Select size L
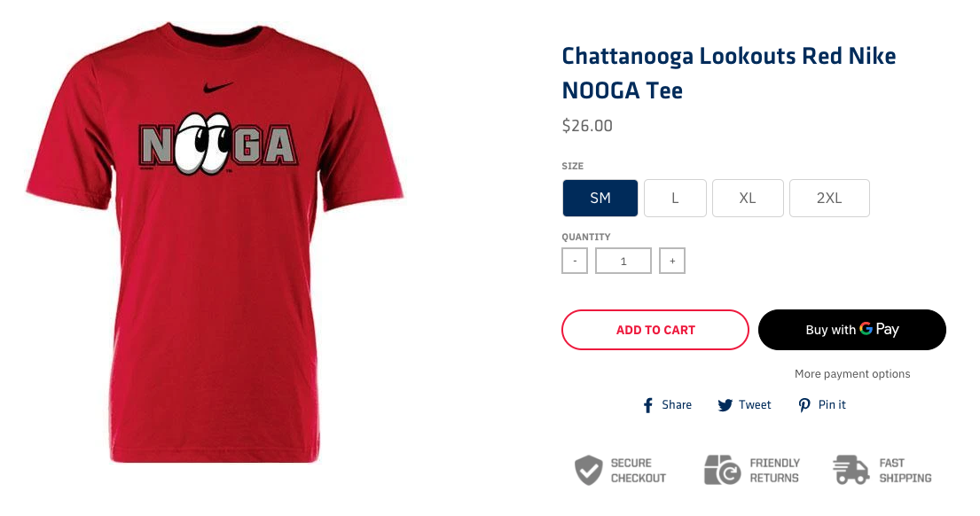980x516 pixels. (x=675, y=198)
